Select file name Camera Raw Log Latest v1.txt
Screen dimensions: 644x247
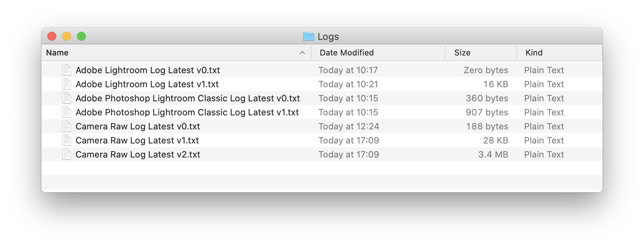(x=137, y=141)
